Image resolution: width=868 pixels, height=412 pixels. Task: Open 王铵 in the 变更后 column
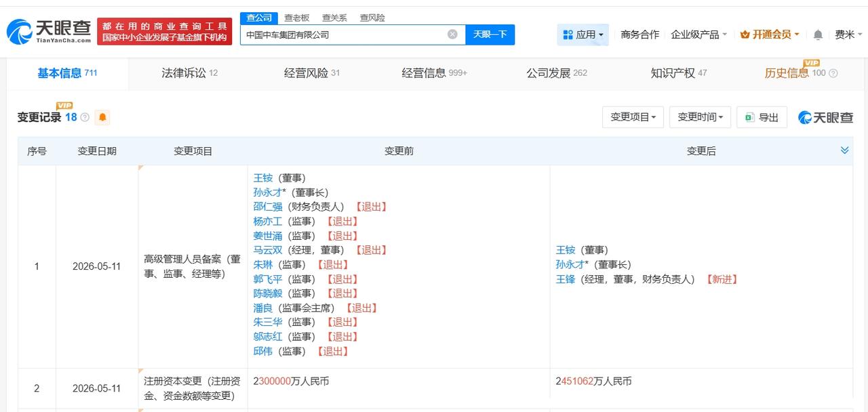(x=566, y=250)
